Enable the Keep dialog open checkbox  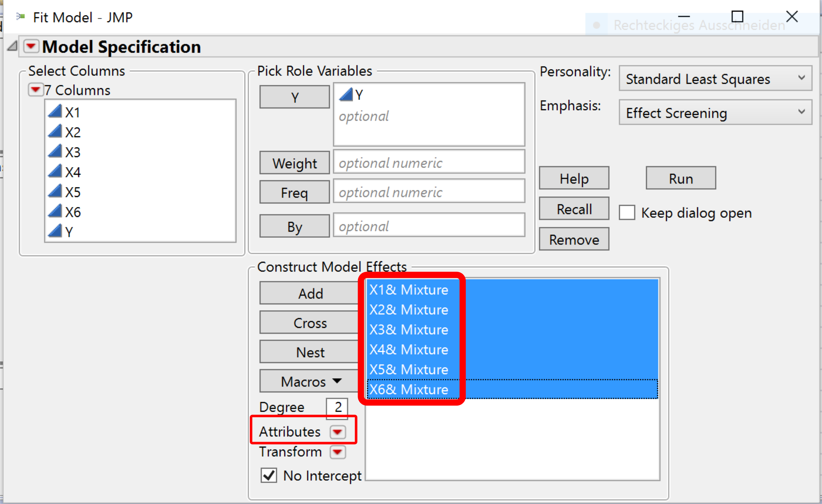(x=627, y=213)
